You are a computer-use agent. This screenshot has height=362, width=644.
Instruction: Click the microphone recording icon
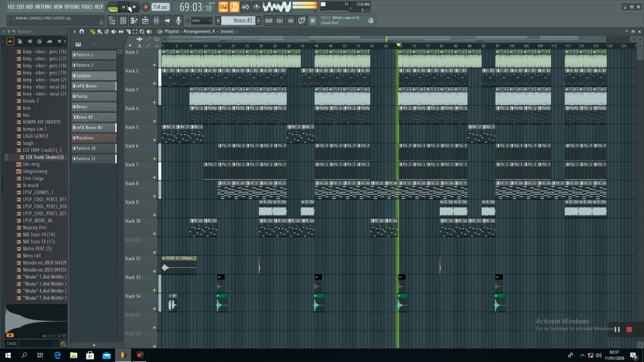point(178,21)
